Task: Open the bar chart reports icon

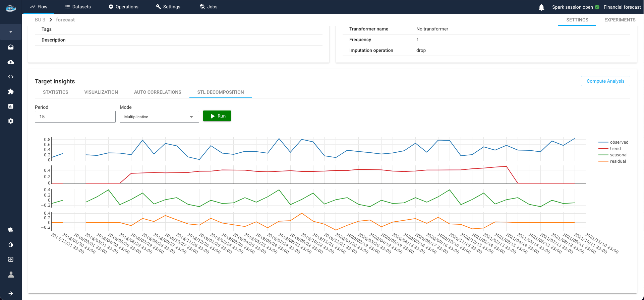Action: point(11,106)
